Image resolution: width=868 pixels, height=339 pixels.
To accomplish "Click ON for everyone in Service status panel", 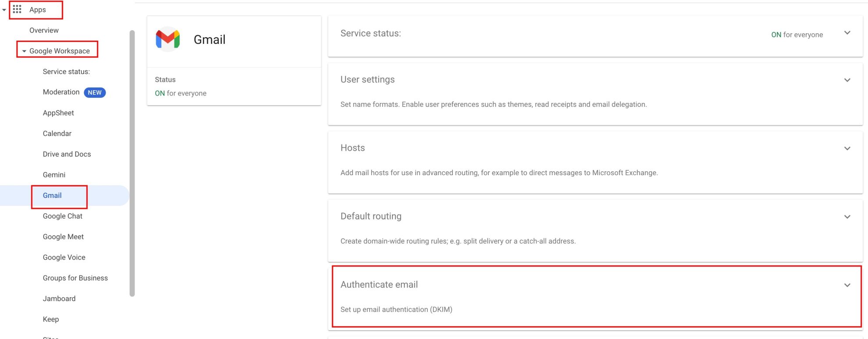I will 797,35.
